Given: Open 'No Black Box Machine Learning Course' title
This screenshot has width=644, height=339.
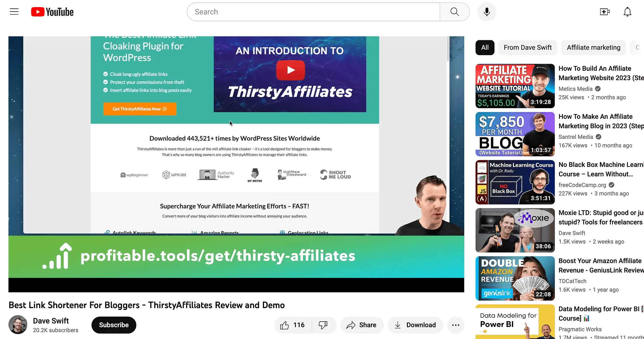Looking at the screenshot, I should coord(601,169).
